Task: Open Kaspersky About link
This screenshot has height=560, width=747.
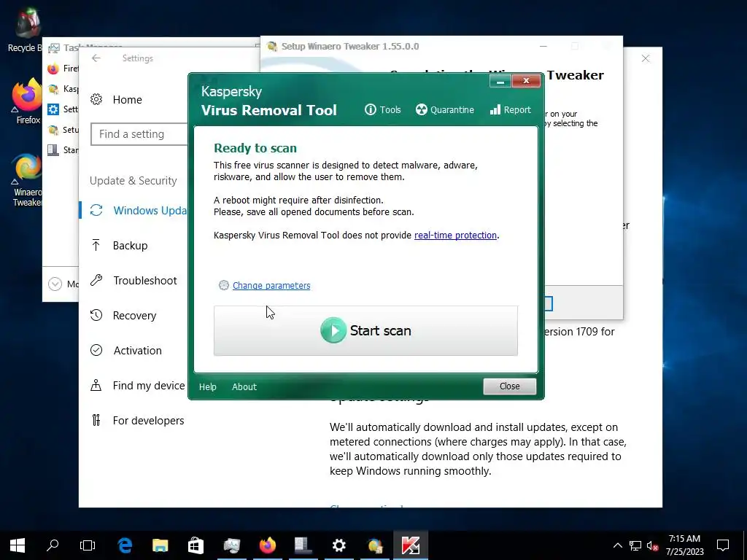Action: click(244, 386)
